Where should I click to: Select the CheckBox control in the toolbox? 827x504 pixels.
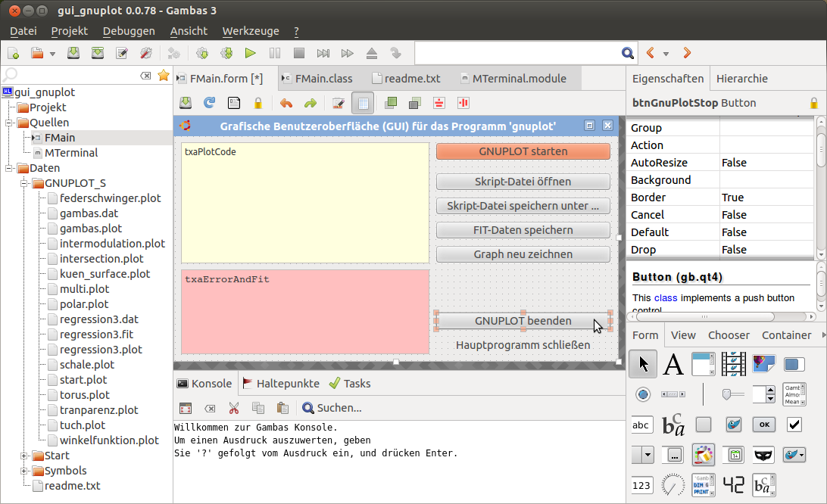pos(794,425)
